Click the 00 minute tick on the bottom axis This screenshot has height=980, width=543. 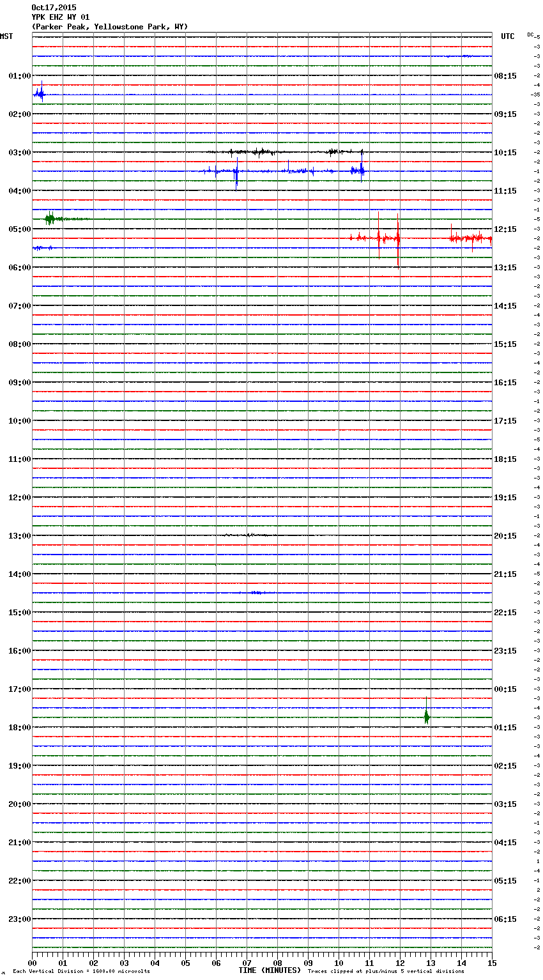(32, 963)
